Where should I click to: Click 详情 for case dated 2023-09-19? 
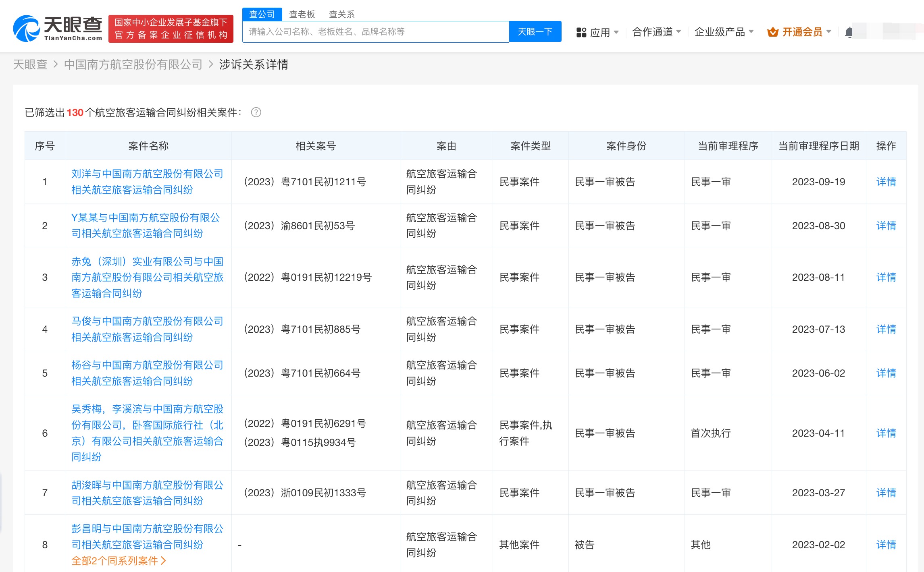886,182
